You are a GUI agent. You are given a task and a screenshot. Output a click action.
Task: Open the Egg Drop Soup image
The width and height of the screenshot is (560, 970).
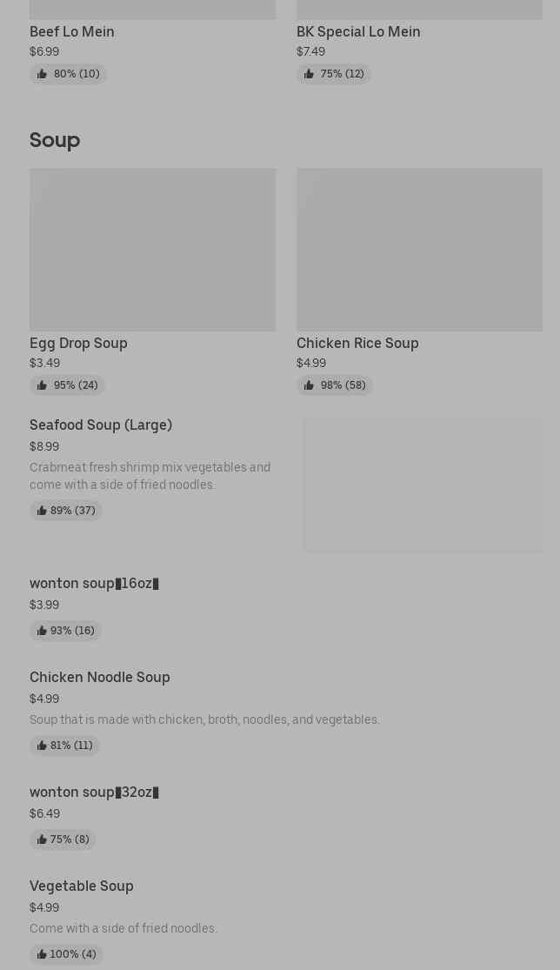[152, 250]
